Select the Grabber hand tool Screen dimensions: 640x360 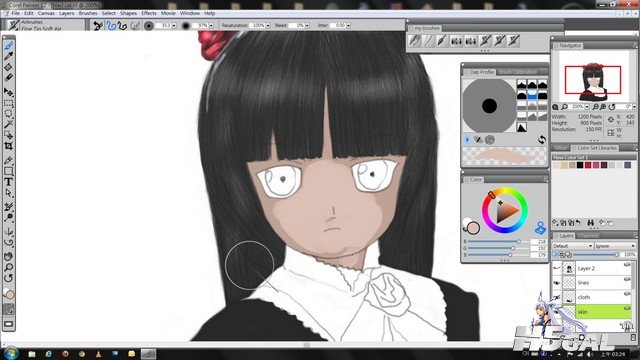9,256
